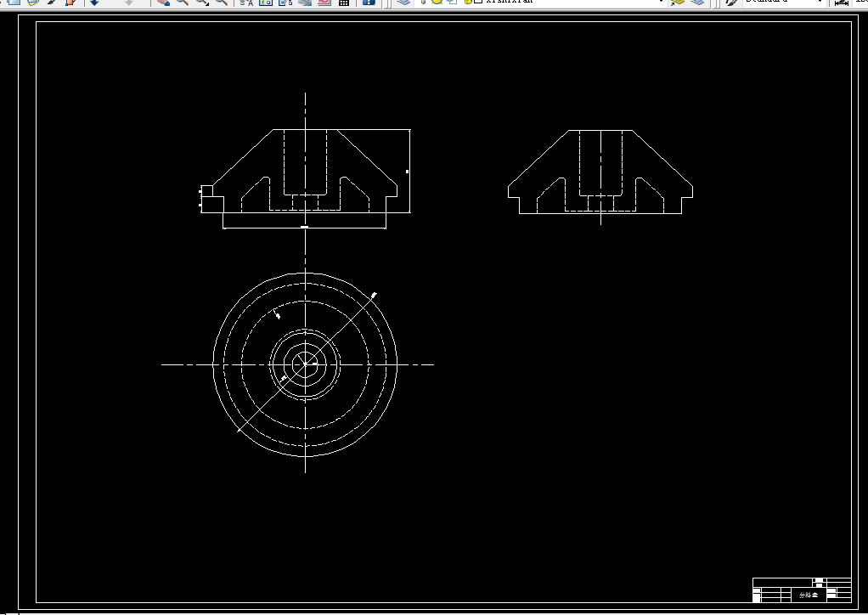Open the DesignCenter icon
This screenshot has height=615, width=868.
[x=266, y=3]
